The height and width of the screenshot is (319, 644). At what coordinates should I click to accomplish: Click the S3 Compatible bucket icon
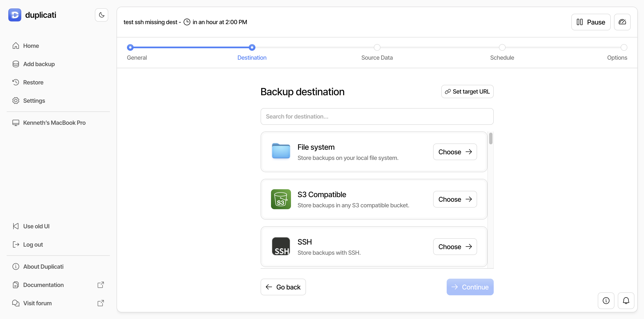(281, 199)
